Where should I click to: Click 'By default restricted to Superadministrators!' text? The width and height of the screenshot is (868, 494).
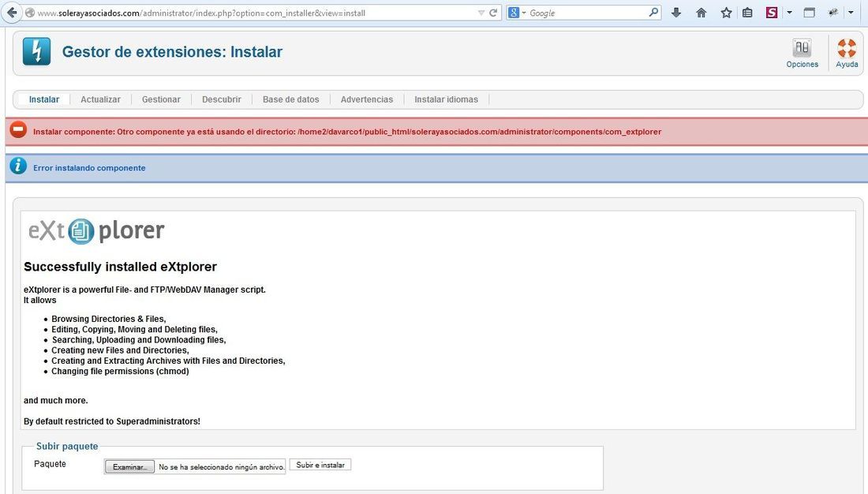[x=112, y=421]
